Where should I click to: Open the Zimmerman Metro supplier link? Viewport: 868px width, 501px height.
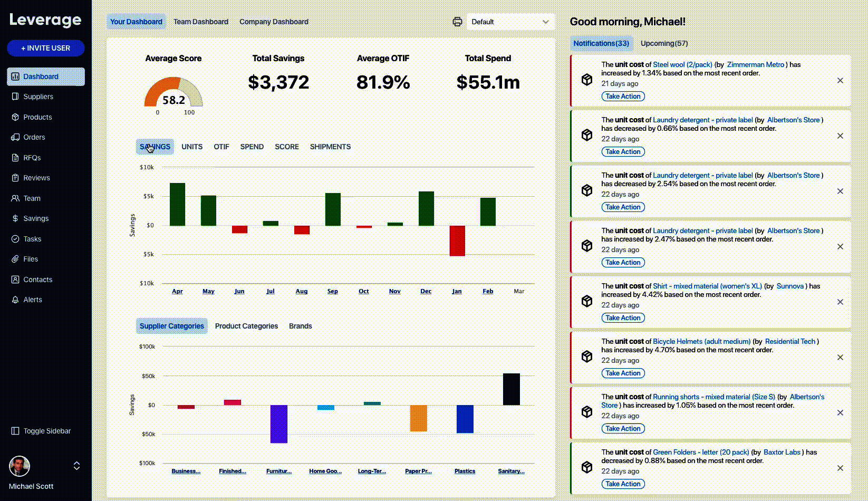point(755,64)
